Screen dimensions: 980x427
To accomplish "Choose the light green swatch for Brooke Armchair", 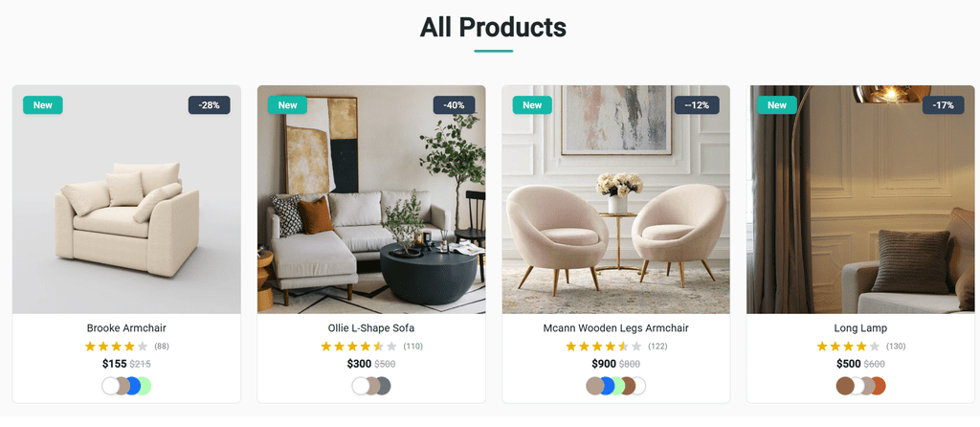I will click(144, 387).
